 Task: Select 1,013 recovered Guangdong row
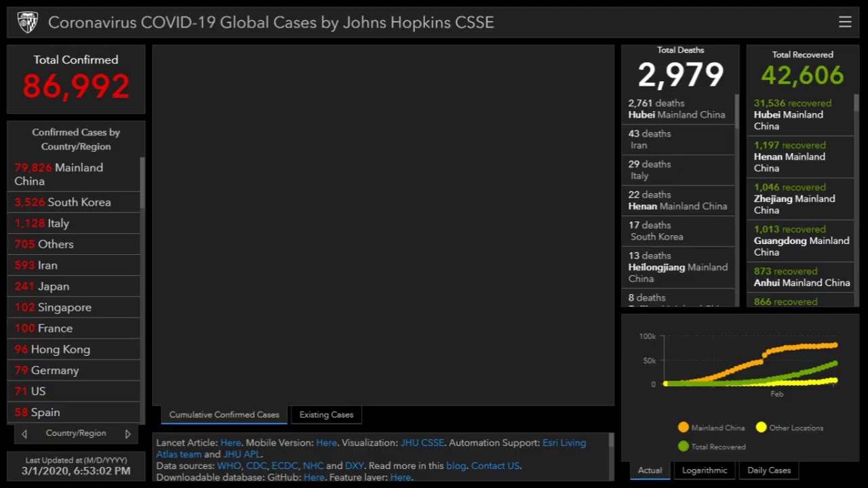click(x=800, y=241)
